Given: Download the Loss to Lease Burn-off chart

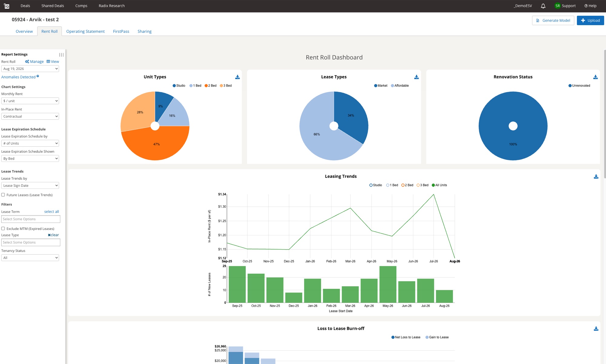Looking at the screenshot, I should tap(596, 329).
